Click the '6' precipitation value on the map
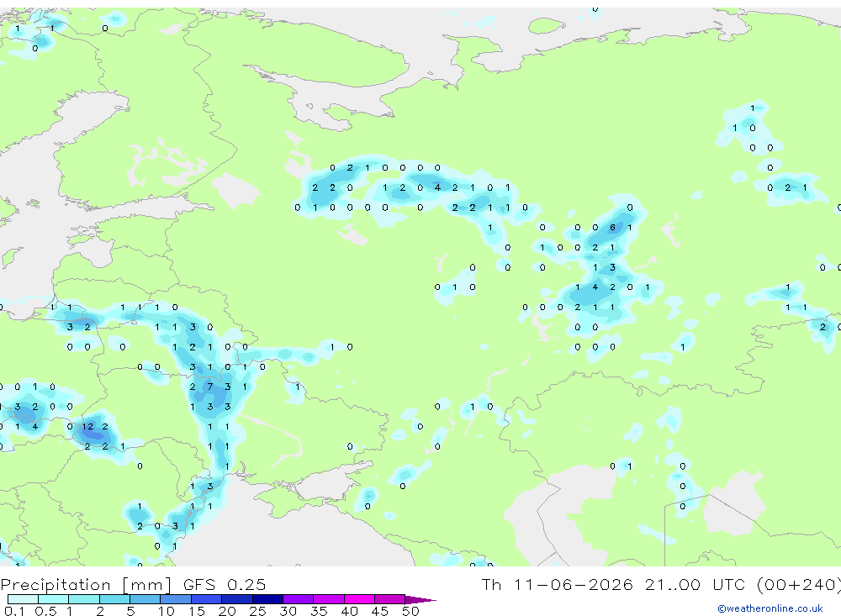Screen dimensions: 841x616 click(612, 227)
